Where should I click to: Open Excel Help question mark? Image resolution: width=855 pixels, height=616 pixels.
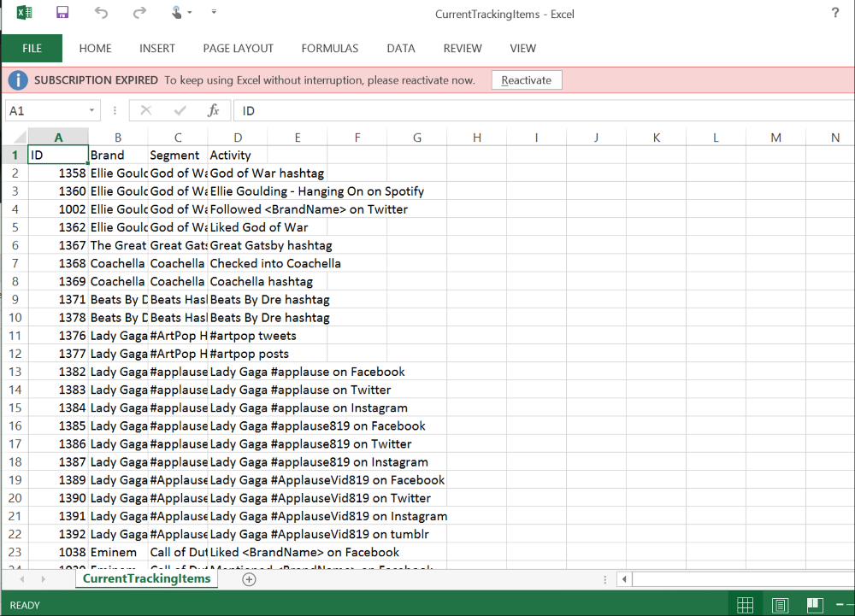coord(834,13)
